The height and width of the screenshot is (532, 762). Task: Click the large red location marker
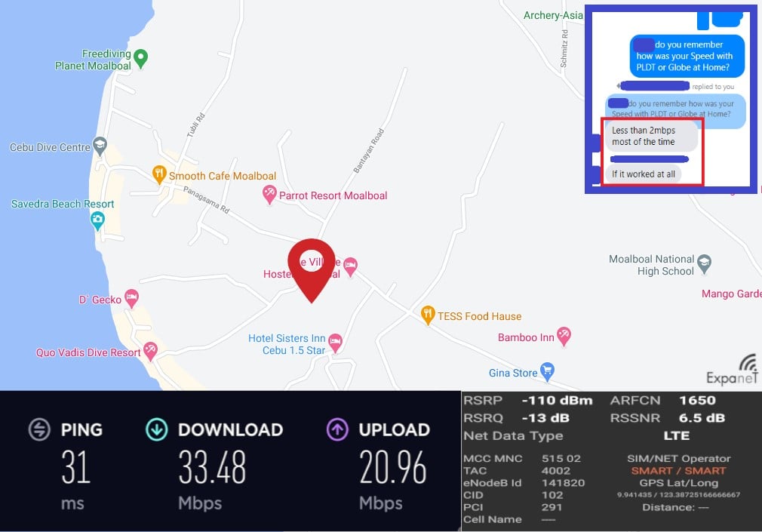point(312,270)
